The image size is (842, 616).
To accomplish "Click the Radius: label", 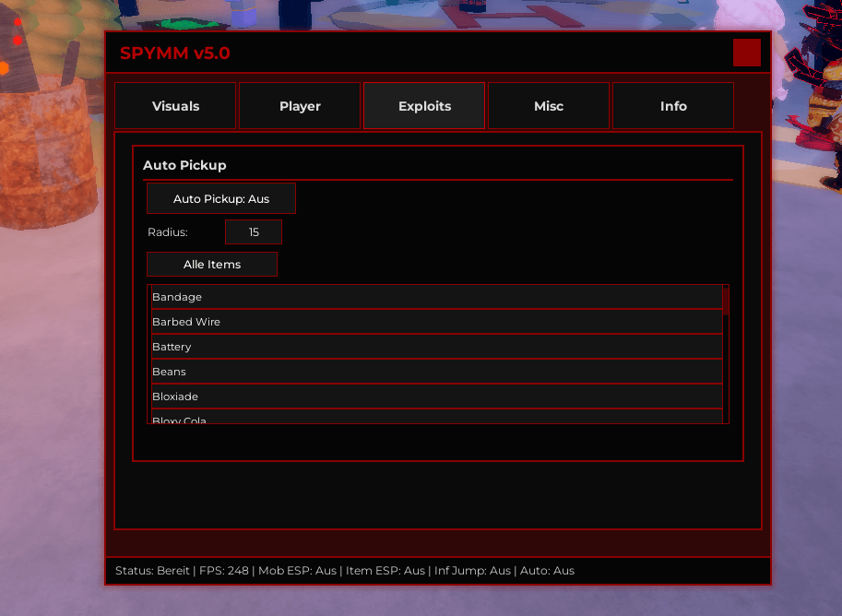I will pos(168,232).
